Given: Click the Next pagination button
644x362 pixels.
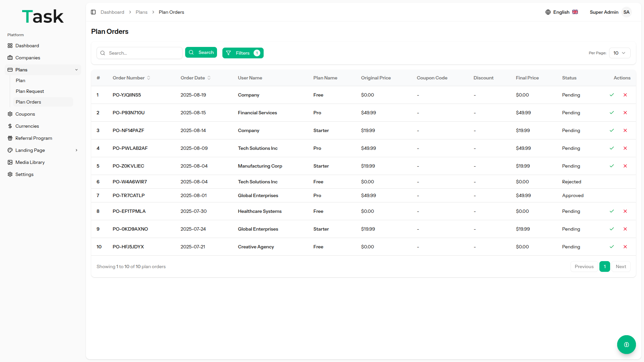Looking at the screenshot, I should pos(621,266).
